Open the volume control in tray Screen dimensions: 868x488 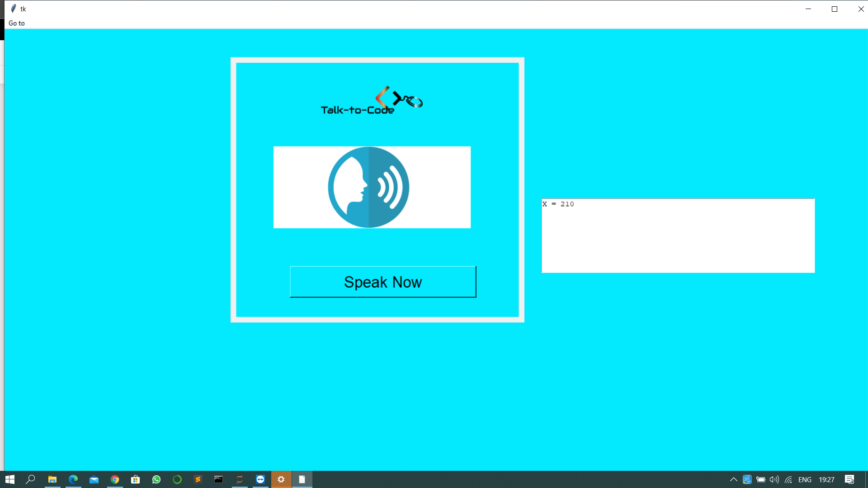pyautogui.click(x=774, y=479)
